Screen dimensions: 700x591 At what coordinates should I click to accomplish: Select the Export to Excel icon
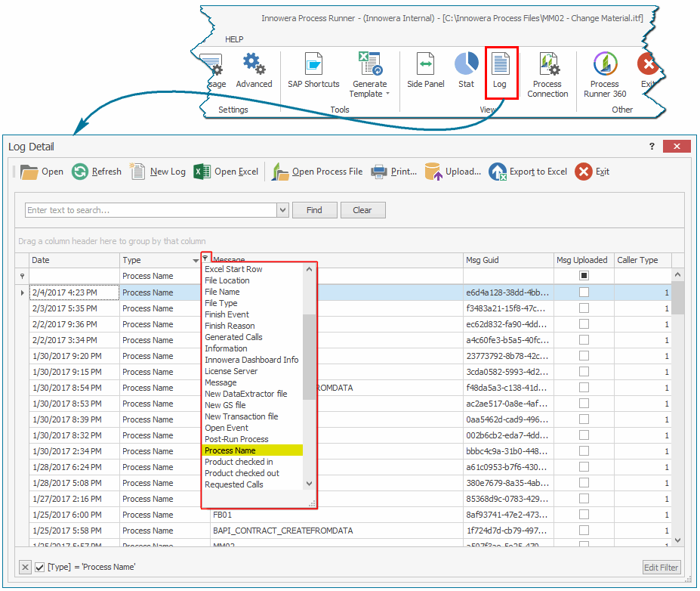pyautogui.click(x=498, y=172)
